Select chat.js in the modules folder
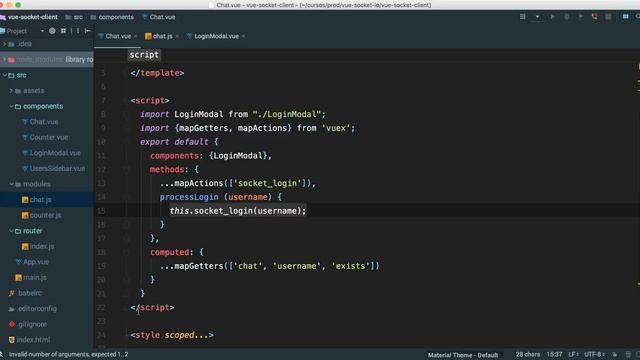This screenshot has height=360, width=640. click(x=40, y=200)
